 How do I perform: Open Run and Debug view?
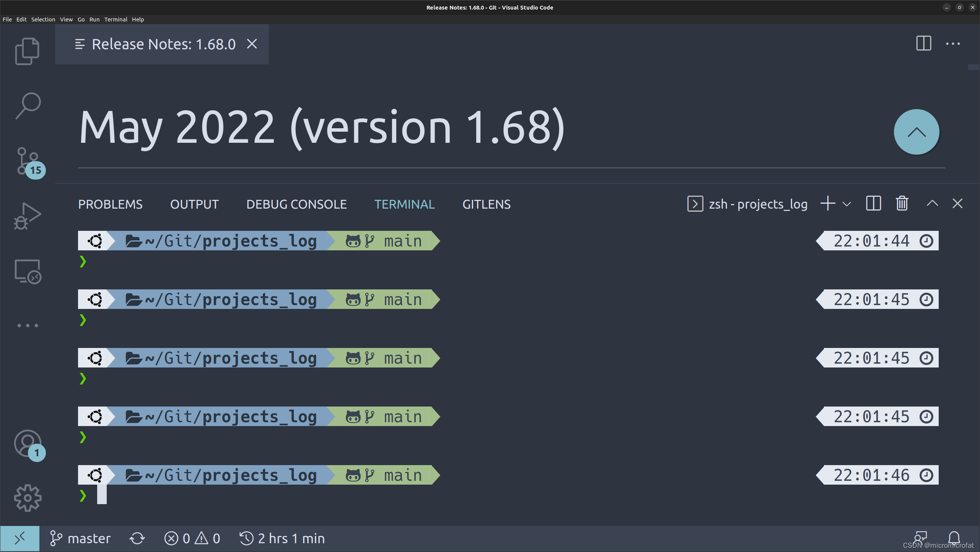tap(27, 216)
